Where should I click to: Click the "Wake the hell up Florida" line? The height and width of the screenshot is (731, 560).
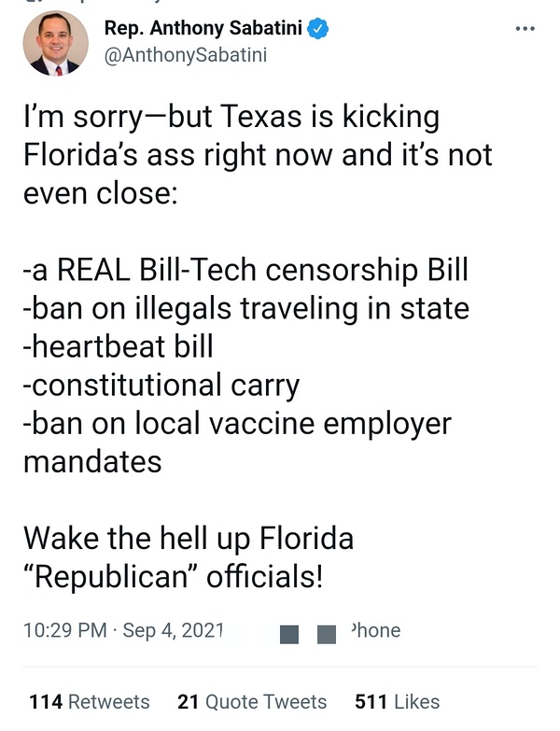188,539
